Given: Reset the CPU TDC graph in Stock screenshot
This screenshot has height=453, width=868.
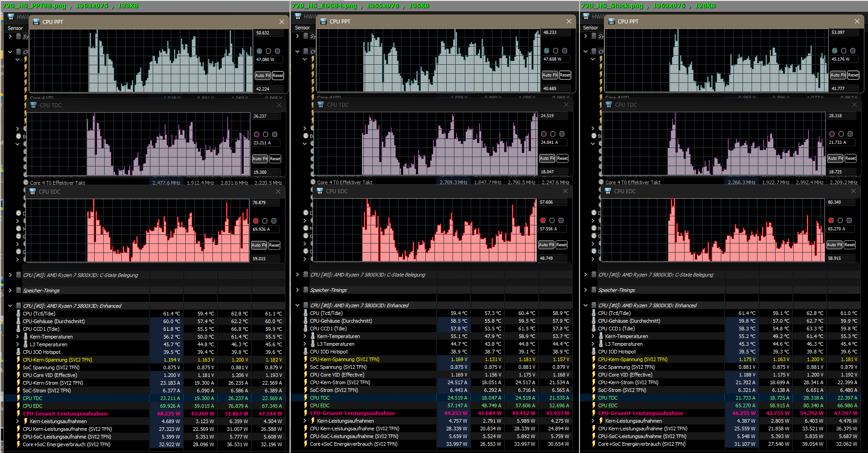Looking at the screenshot, I should (x=850, y=158).
